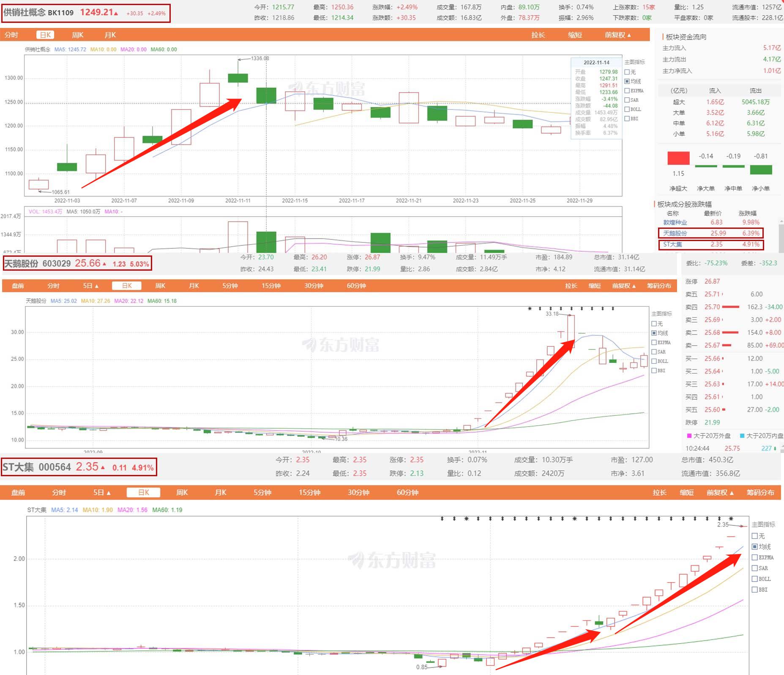784x675 pixels.
Task: Click the 1336.08 high marker in sector chart
Action: pos(260,58)
